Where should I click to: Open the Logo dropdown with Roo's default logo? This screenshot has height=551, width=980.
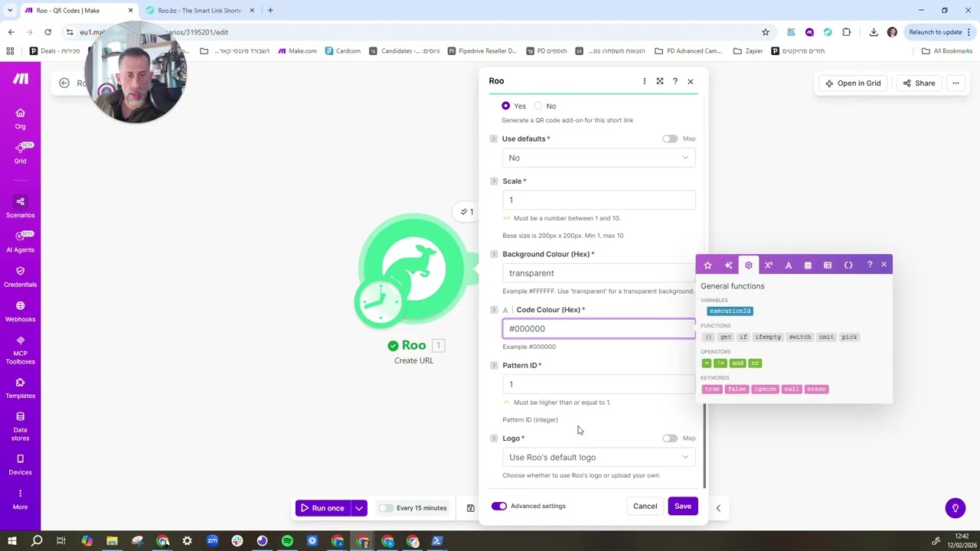tap(599, 457)
